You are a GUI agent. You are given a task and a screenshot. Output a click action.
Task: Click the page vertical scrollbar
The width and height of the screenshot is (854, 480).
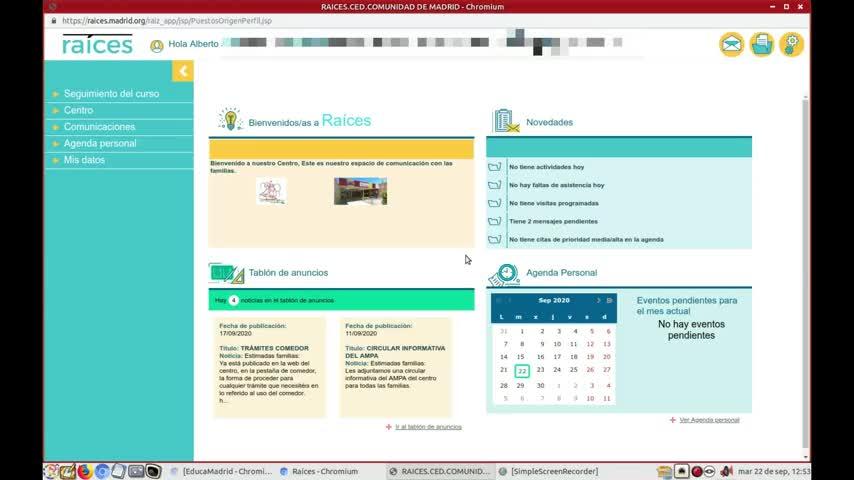(806, 272)
